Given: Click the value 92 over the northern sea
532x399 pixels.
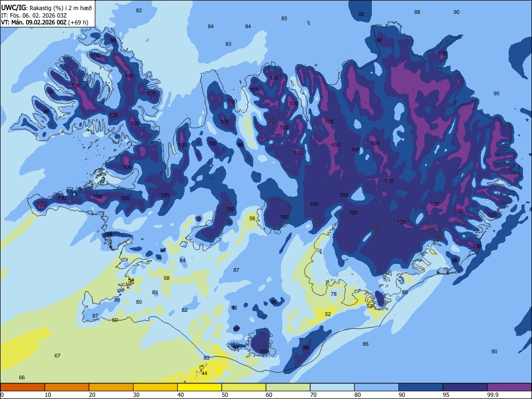Looking at the screenshot, I should click(x=361, y=14).
